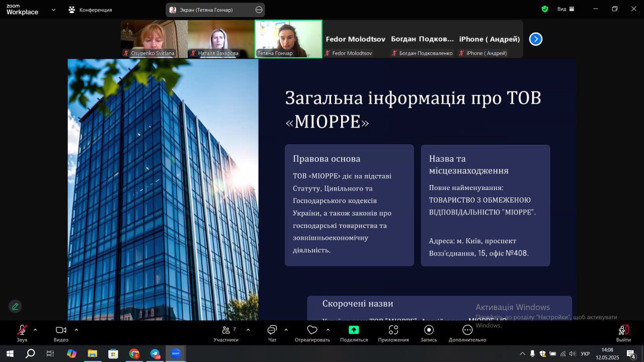Open the Вид view menu
This screenshot has height=362, width=644.
click(566, 9)
